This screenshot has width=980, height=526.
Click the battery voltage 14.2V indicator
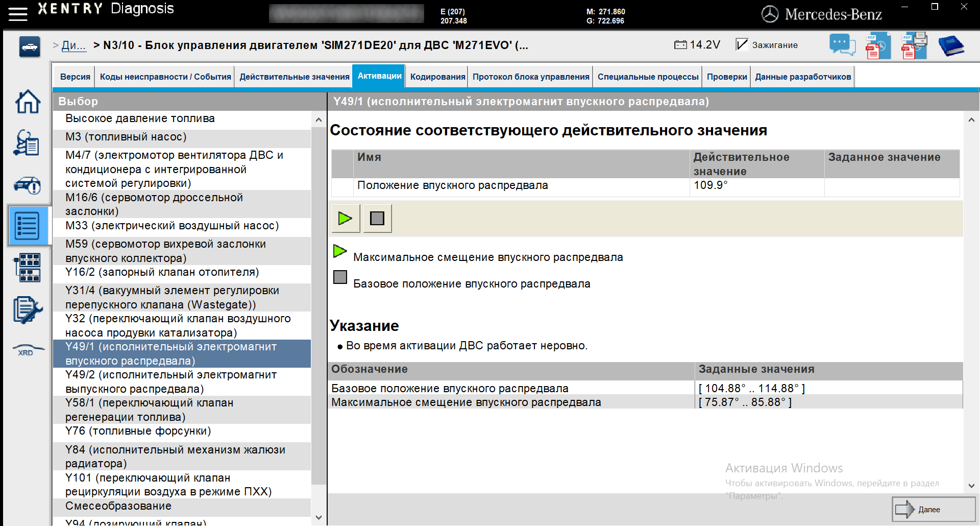(697, 45)
